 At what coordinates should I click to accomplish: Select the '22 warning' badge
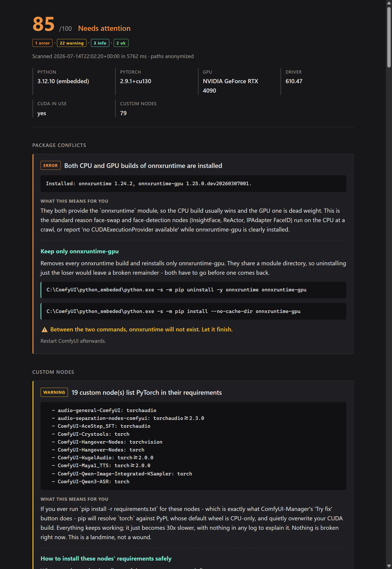72,43
